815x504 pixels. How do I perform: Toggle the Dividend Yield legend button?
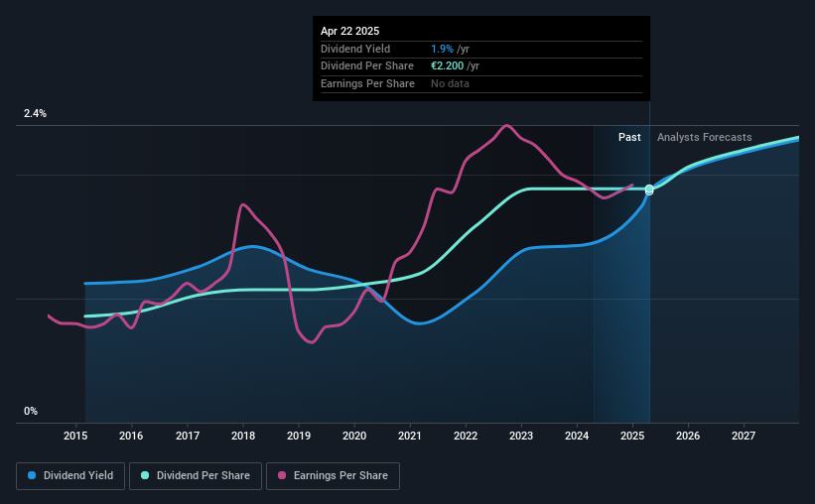click(70, 476)
